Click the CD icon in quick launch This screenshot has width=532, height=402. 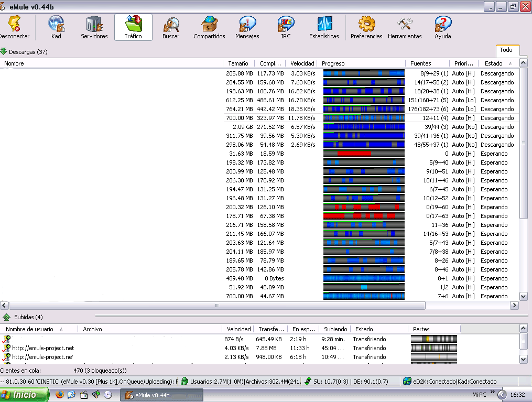tap(108, 395)
